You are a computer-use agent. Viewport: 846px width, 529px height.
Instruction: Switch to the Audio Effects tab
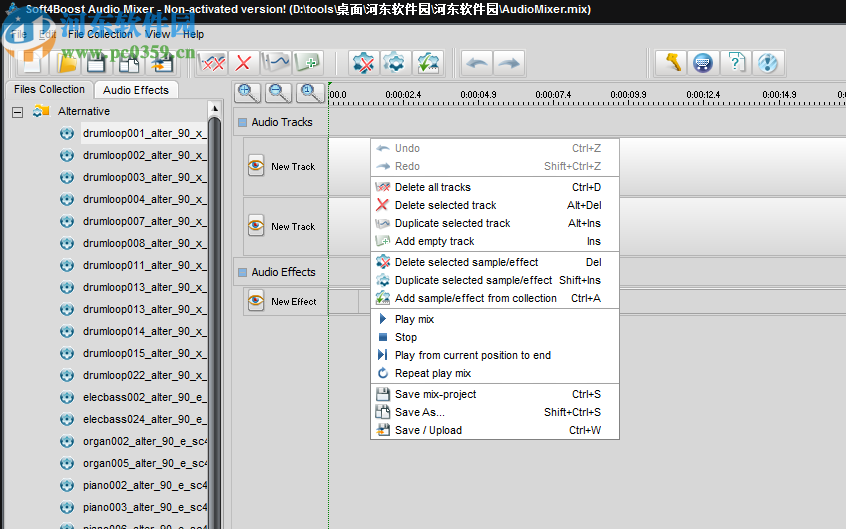pyautogui.click(x=136, y=90)
